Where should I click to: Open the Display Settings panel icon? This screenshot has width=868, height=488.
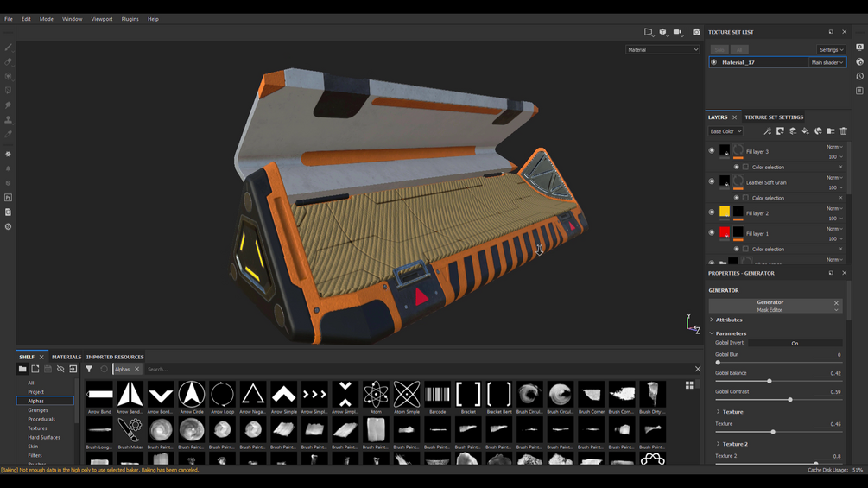pos(859,47)
